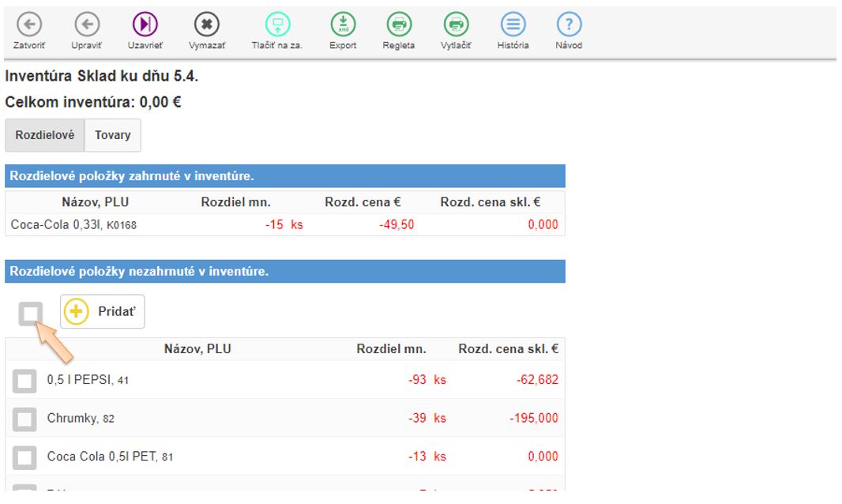Select the Rozdielové tab
The height and width of the screenshot is (504, 842).
tap(45, 135)
